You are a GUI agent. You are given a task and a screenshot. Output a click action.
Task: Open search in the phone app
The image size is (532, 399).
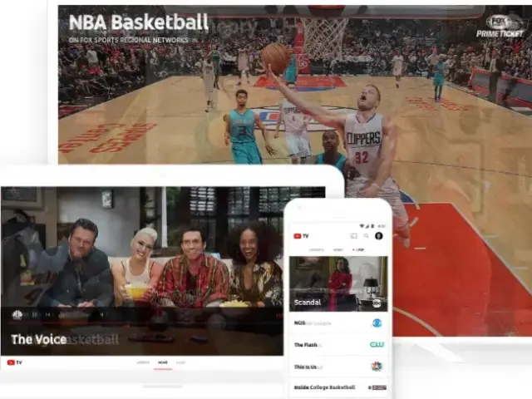[366, 236]
